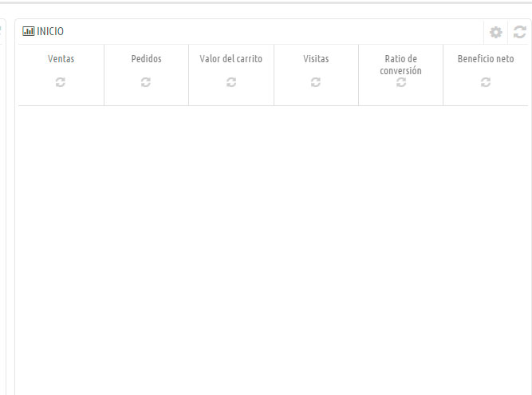The height and width of the screenshot is (395, 532).
Task: Click the bar chart icon beside INICIO
Action: point(29,32)
